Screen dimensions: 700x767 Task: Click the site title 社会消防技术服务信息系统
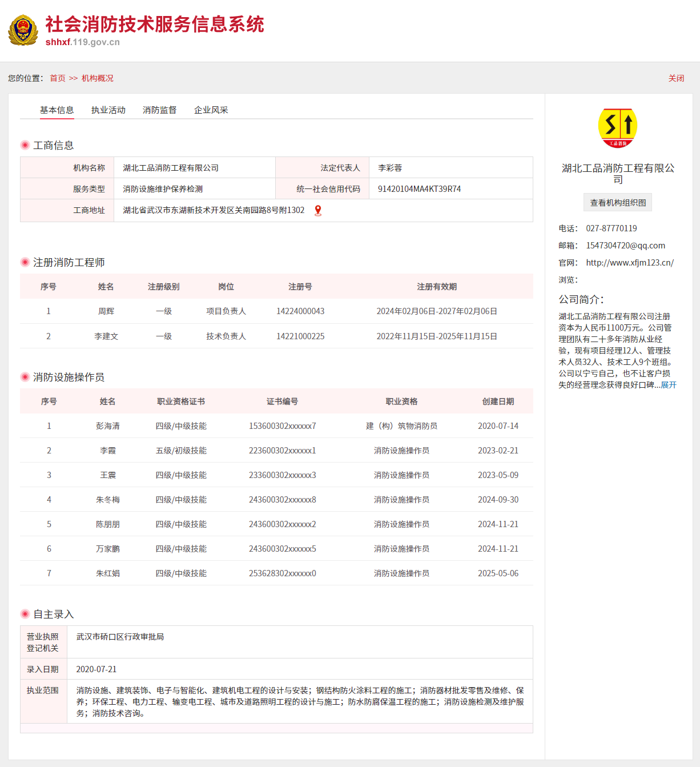(x=155, y=25)
